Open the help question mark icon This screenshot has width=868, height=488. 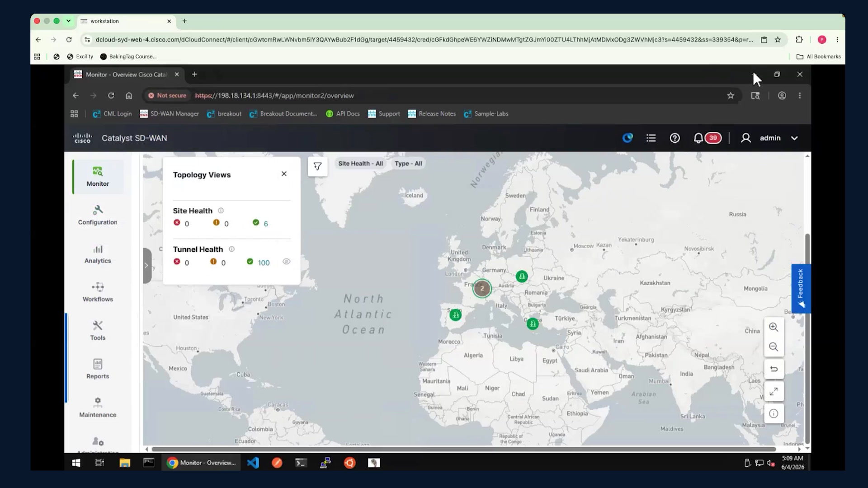click(675, 138)
